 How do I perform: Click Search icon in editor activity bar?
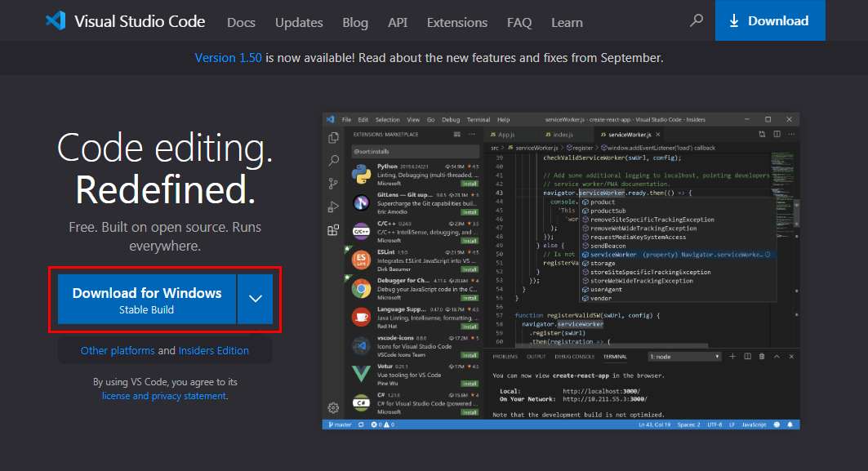tap(333, 161)
